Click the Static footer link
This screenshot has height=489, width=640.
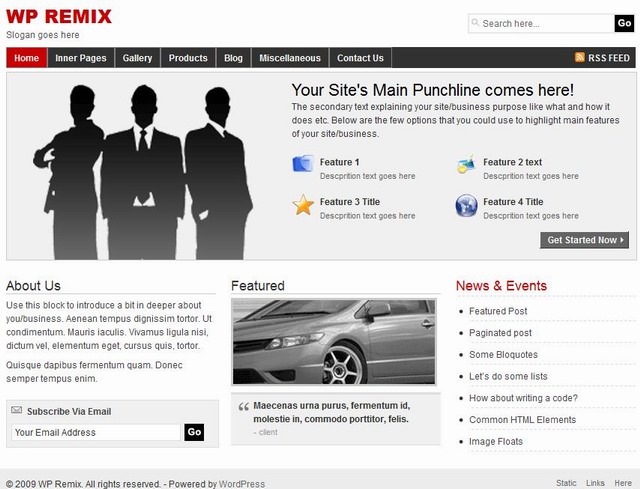[x=566, y=483]
